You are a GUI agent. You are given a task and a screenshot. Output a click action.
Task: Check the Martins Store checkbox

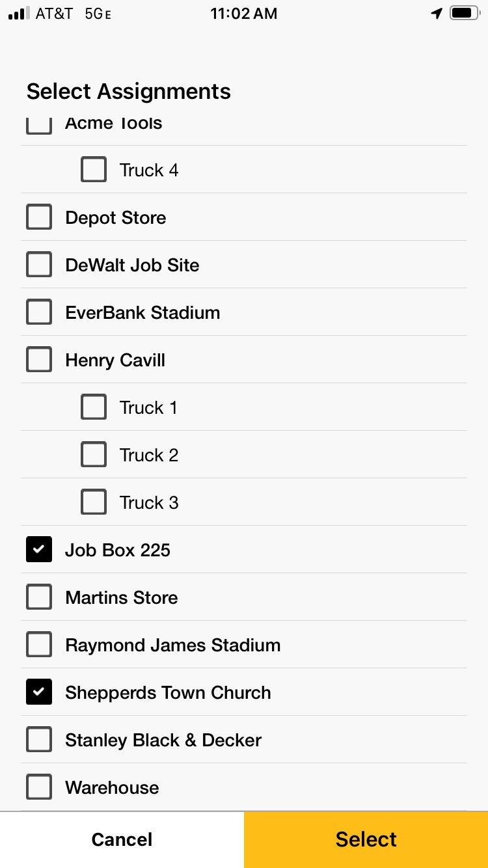point(39,597)
